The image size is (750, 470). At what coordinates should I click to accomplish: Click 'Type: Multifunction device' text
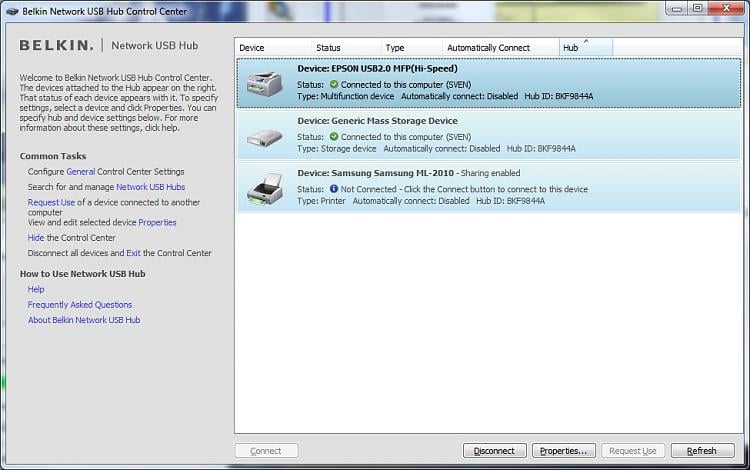point(345,96)
